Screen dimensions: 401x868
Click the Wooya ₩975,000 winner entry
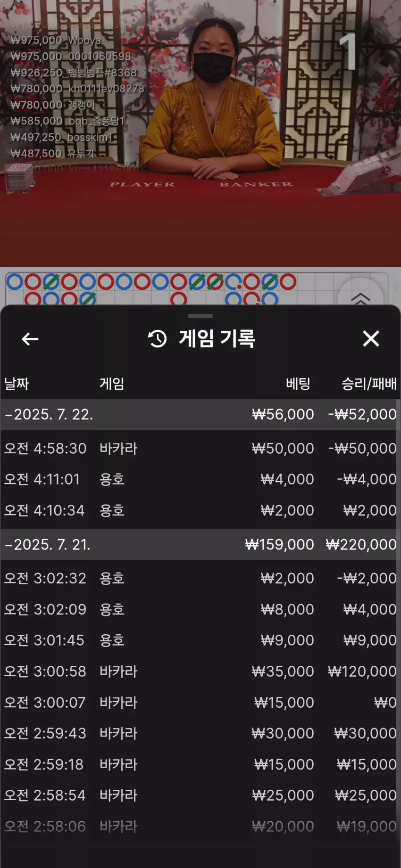[x=56, y=40]
